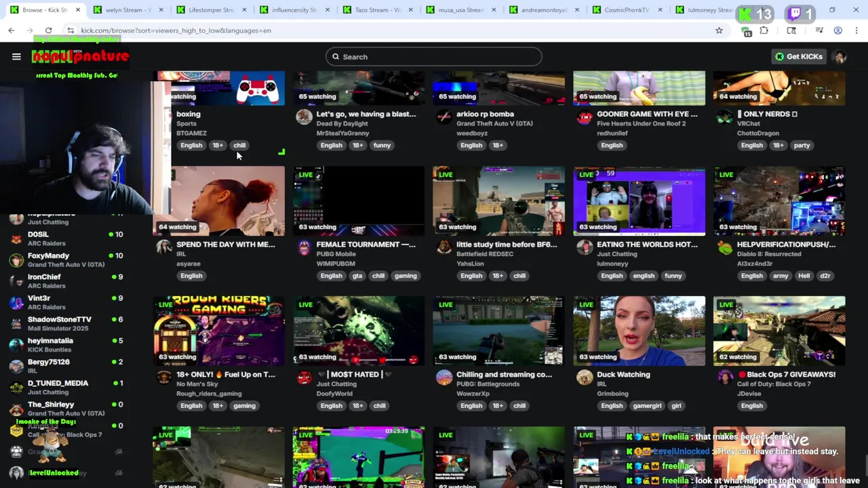Open little study time Battlefield thumbnail
Viewport: 868px width, 488px height.
coord(498,201)
